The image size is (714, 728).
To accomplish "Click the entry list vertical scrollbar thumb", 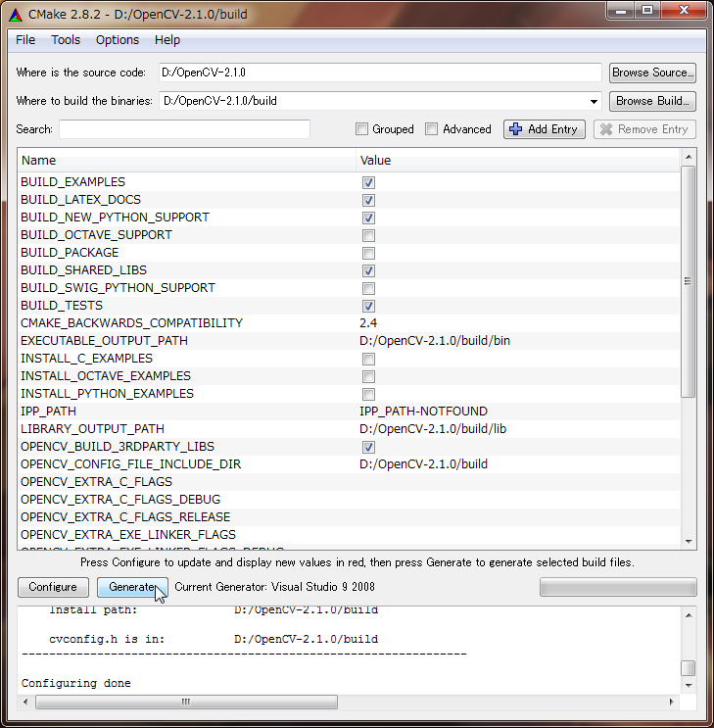I will point(689,281).
